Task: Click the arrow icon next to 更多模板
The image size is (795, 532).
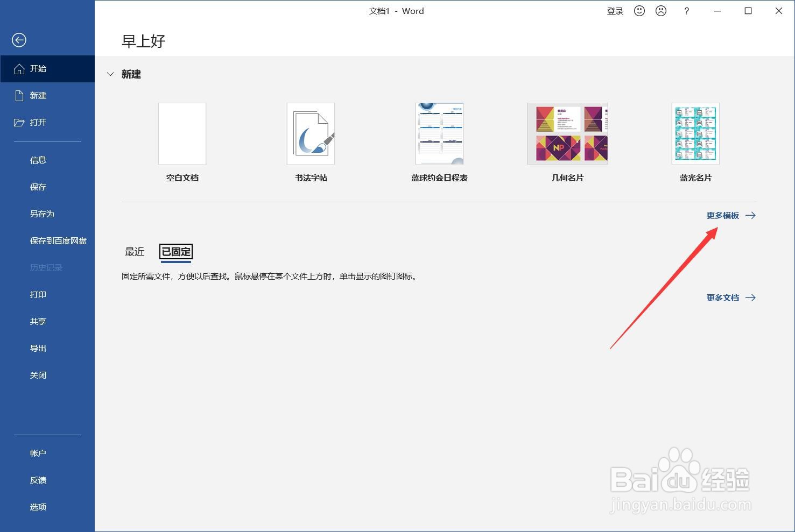Action: pos(750,215)
